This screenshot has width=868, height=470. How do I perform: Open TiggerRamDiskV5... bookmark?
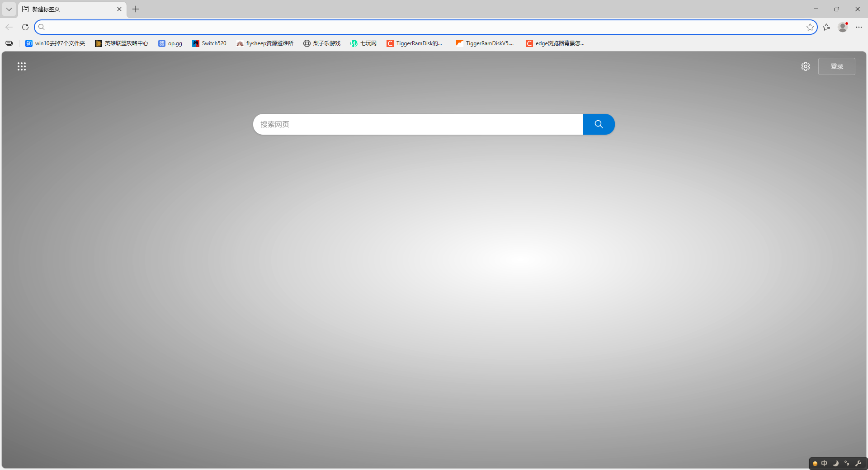485,43
